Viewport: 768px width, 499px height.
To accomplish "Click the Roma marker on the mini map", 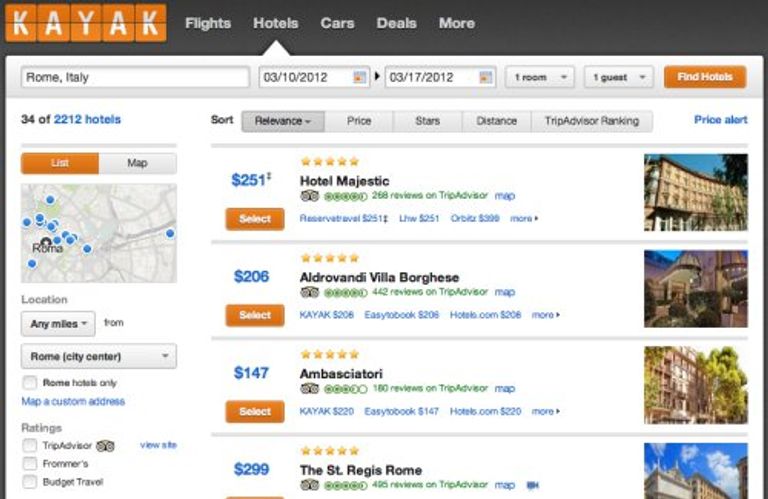I will point(47,242).
